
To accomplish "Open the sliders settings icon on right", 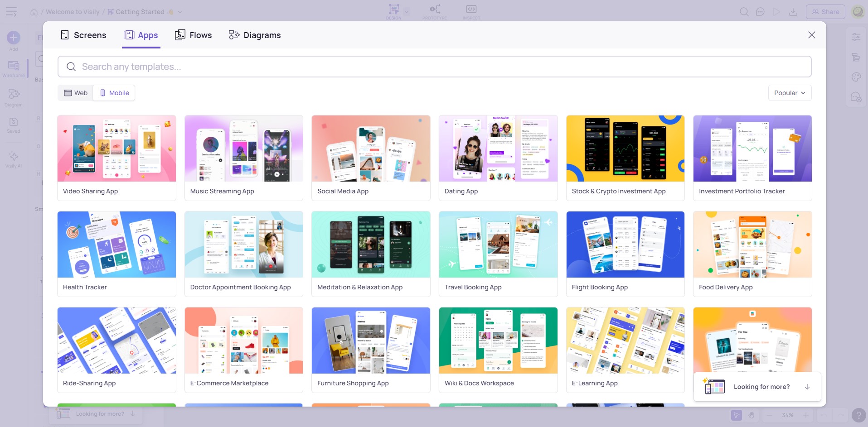I will (856, 37).
